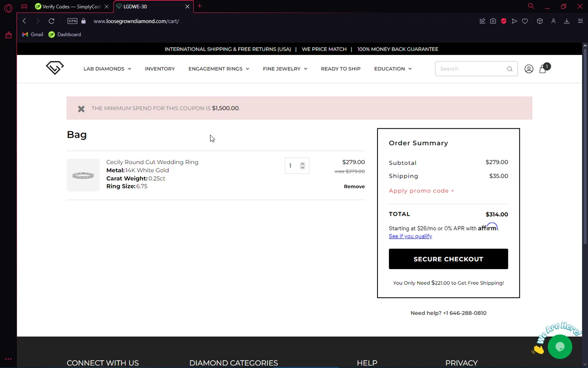This screenshot has height=368, width=588.
Task: Go forward to the next page
Action: [38, 21]
